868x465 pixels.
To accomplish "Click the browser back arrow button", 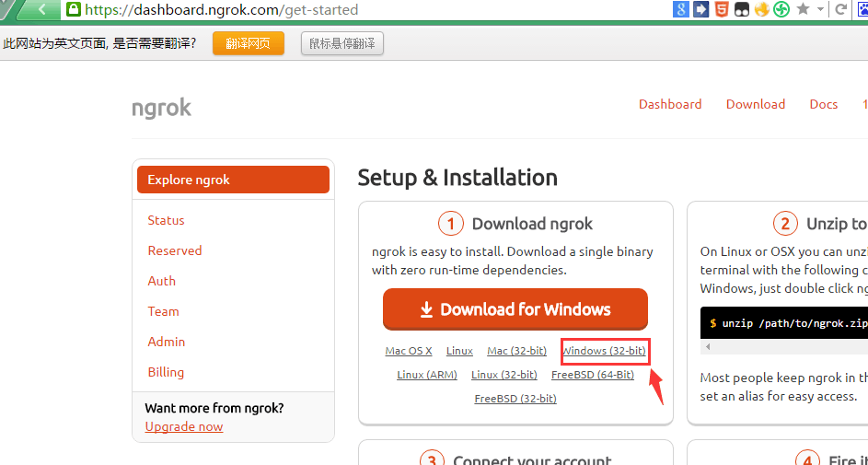I will pyautogui.click(x=41, y=9).
